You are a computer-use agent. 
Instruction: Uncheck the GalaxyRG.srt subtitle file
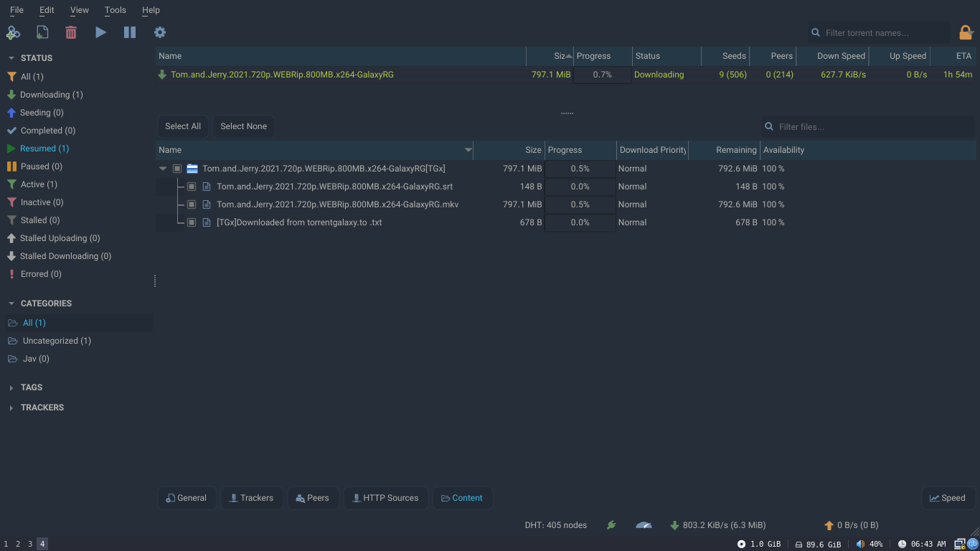tap(192, 186)
